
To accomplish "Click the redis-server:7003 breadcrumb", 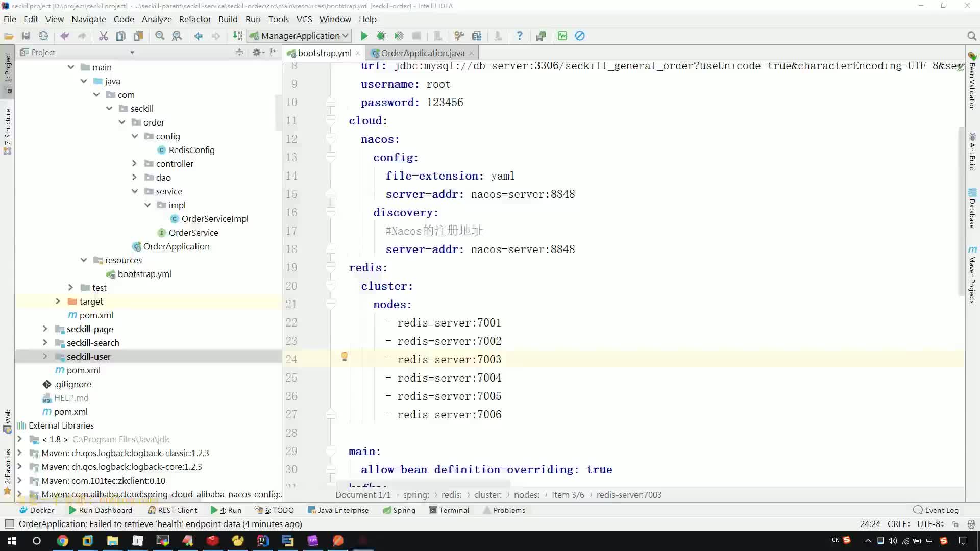I will (x=629, y=495).
